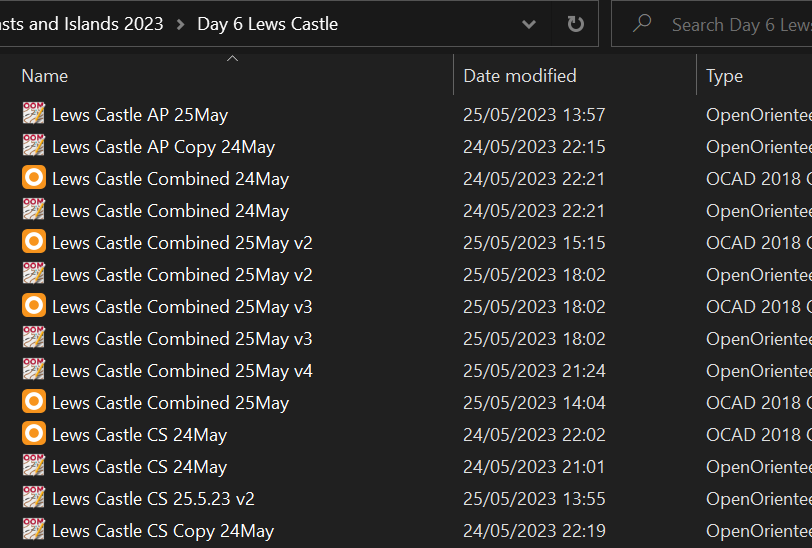
Task: Click Day 6 Lews Castle breadcrumb
Action: tap(268, 24)
